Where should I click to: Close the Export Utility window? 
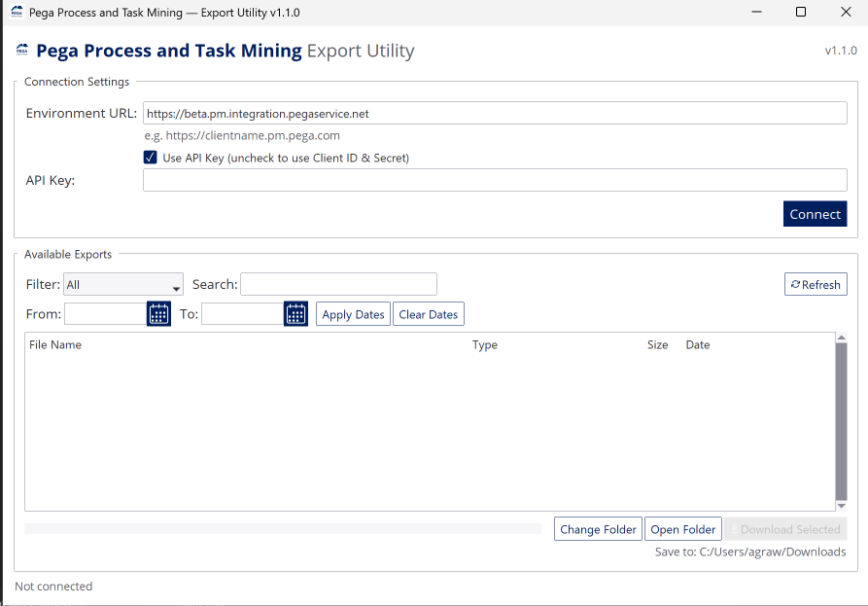(x=846, y=12)
